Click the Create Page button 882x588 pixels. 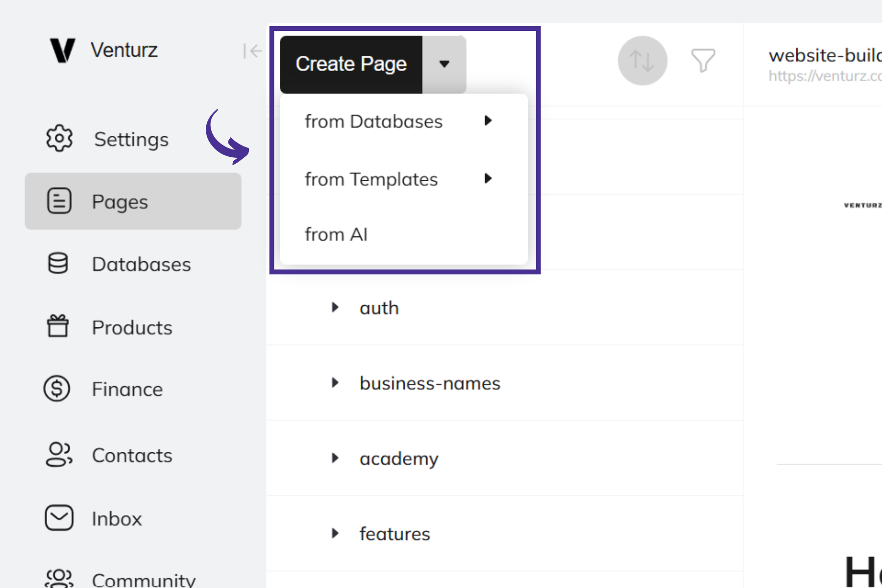coord(351,64)
